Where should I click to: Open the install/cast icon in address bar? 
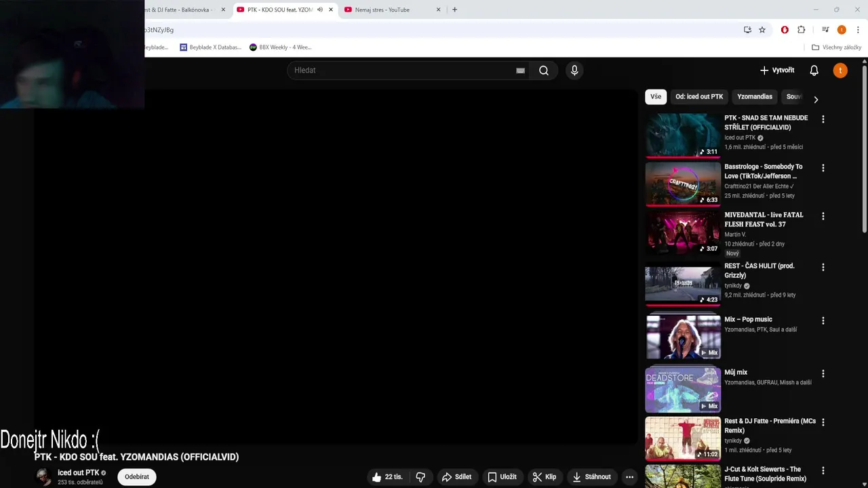747,30
